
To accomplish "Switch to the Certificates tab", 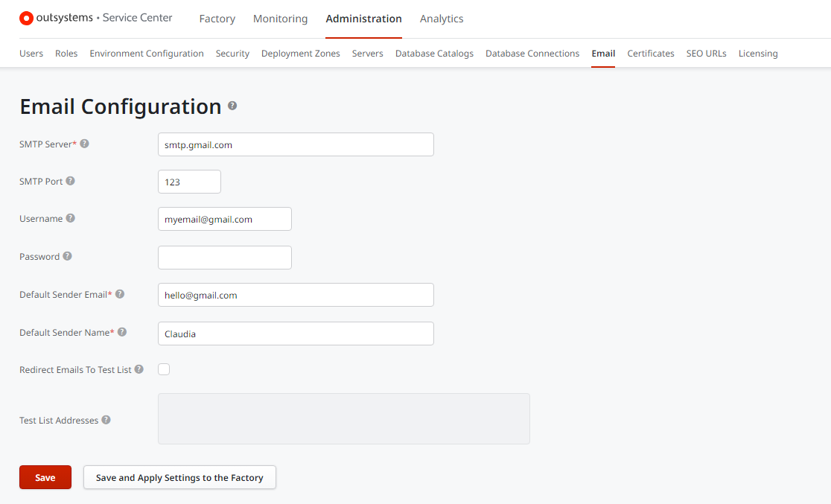I will (x=651, y=54).
